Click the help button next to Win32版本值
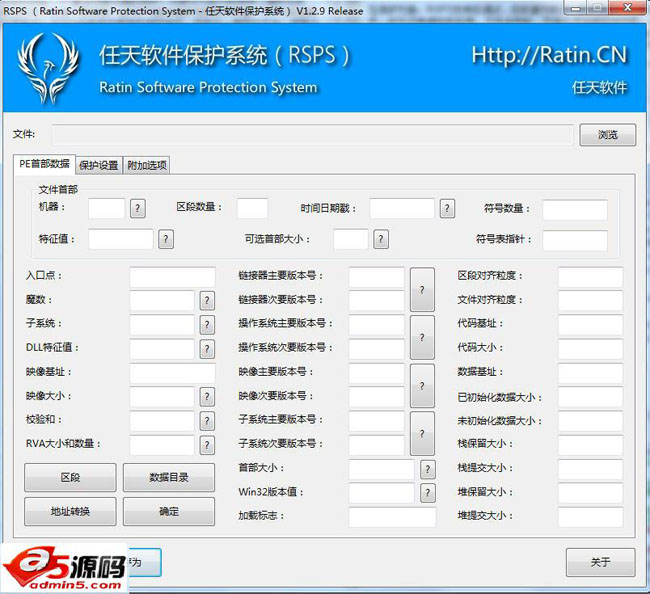 [x=428, y=493]
